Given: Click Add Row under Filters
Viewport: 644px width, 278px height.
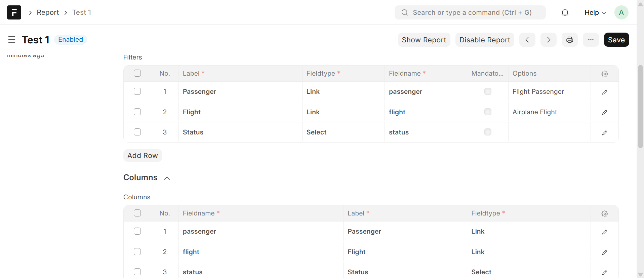Looking at the screenshot, I should (143, 155).
